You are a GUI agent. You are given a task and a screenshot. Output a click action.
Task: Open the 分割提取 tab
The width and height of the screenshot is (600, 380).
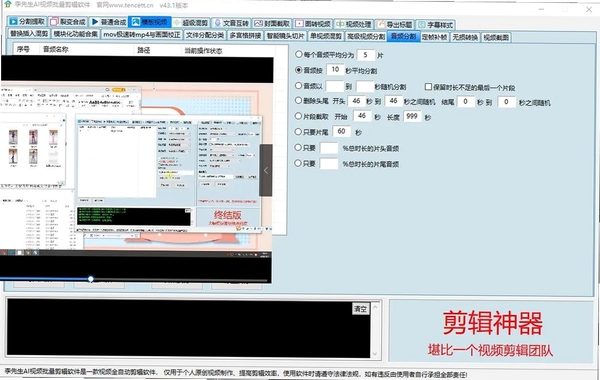pos(27,21)
